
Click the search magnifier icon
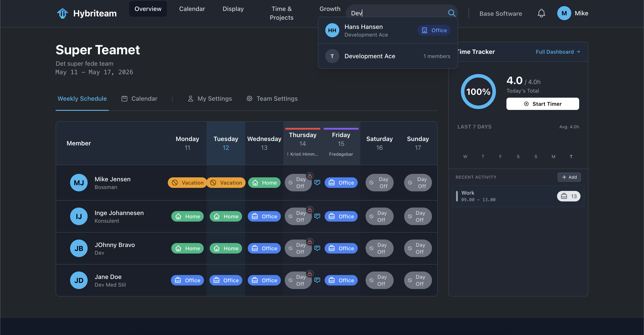(451, 13)
